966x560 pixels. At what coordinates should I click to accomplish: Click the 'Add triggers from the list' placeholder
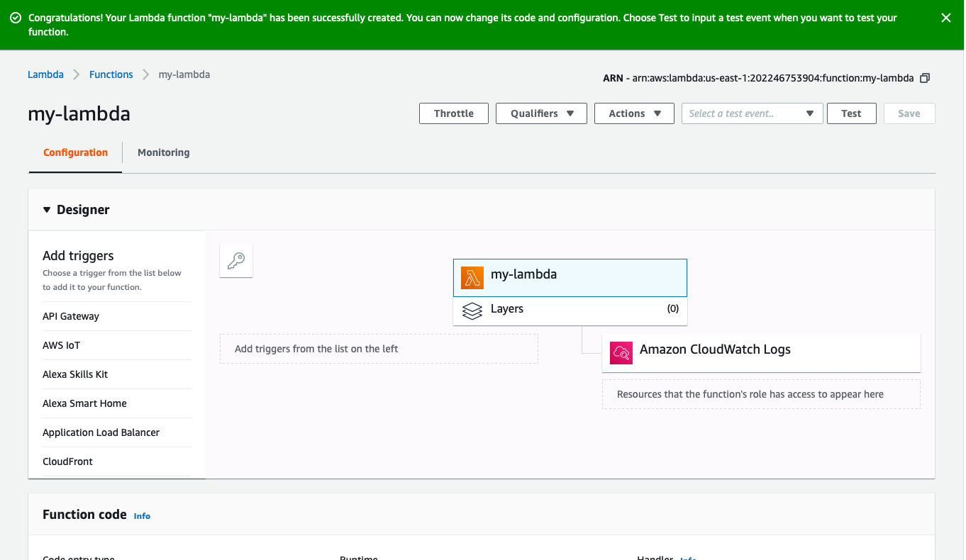pyautogui.click(x=379, y=349)
